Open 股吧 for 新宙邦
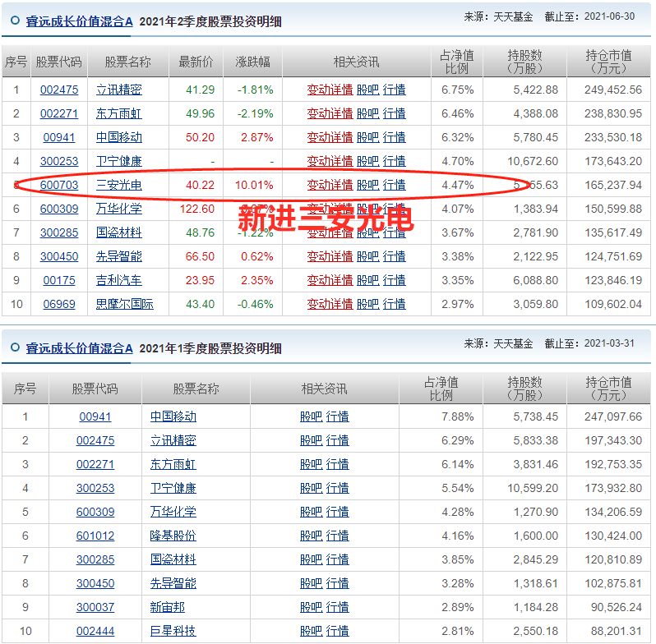 click(311, 607)
